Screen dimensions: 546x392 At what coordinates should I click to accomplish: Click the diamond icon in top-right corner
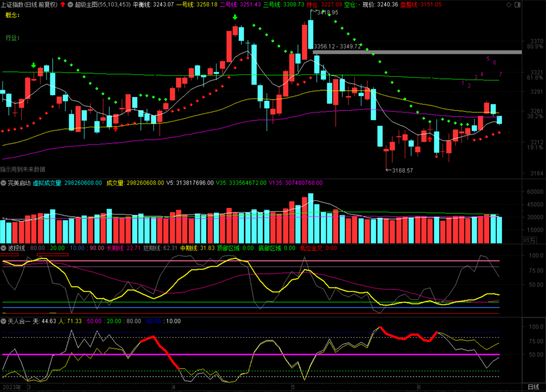click(x=508, y=5)
